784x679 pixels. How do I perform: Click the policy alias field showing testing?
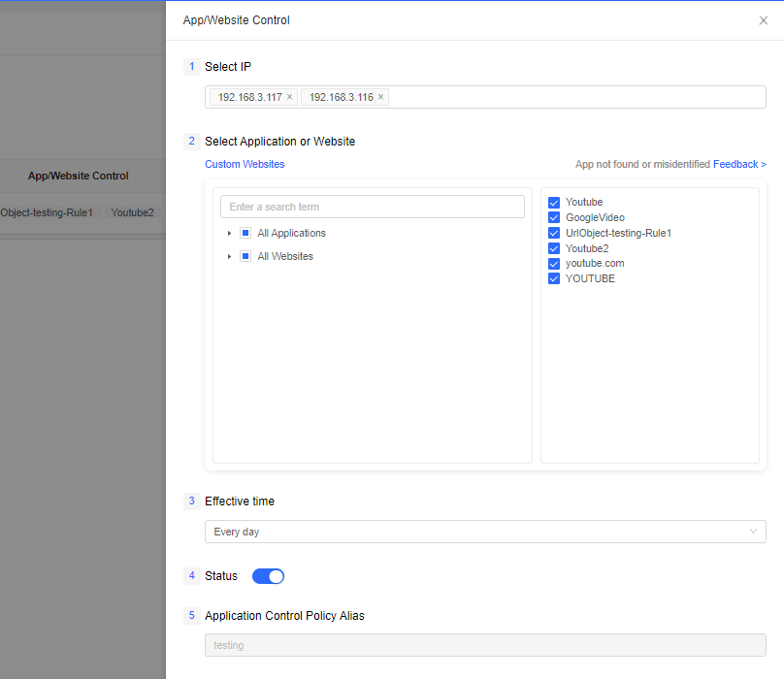(485, 645)
